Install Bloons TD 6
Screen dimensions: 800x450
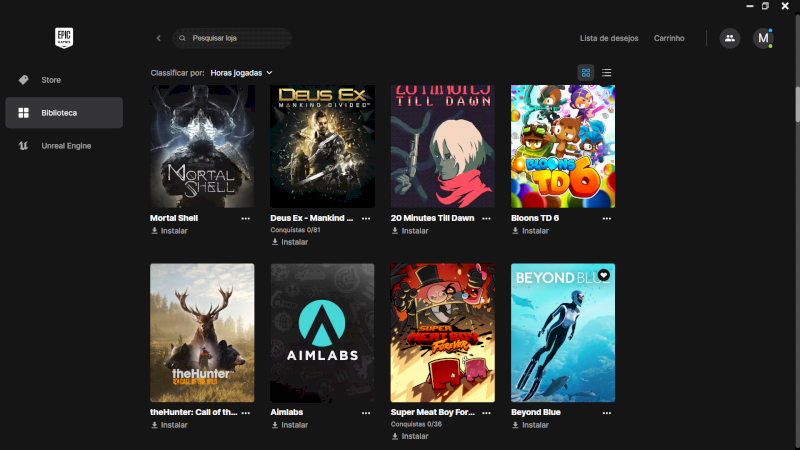(x=531, y=231)
